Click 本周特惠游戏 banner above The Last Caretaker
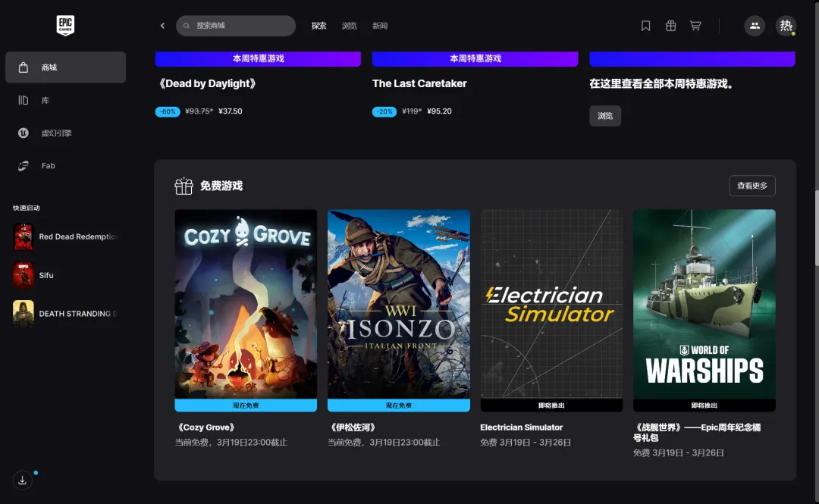Screen dimensions: 819x504 pyautogui.click(x=475, y=58)
